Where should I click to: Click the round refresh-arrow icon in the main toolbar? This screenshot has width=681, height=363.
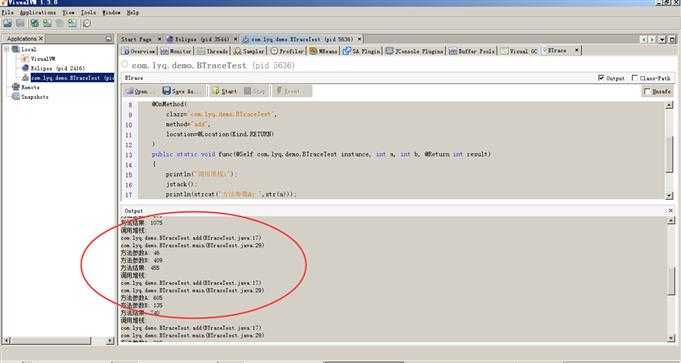click(86, 23)
